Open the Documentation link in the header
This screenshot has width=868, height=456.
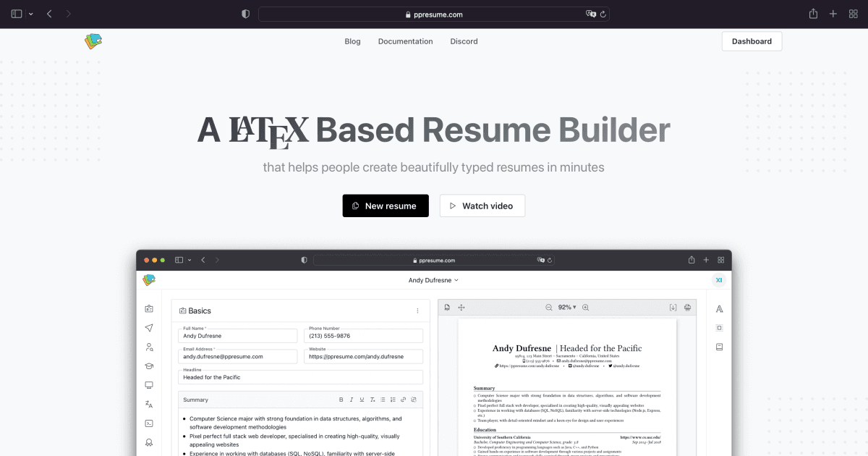pos(405,41)
